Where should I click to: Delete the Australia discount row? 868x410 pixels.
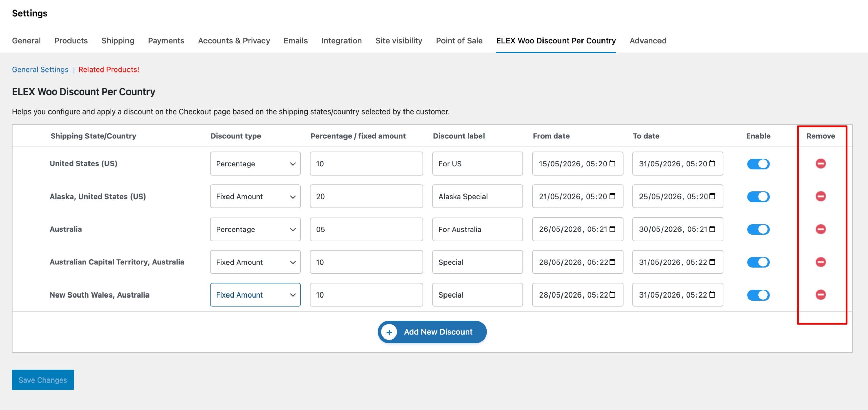[821, 229]
